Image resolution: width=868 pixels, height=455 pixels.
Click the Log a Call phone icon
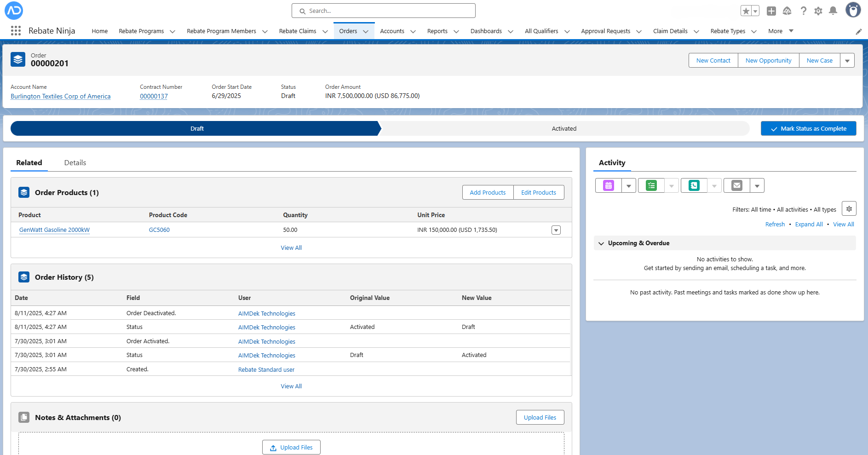(694, 185)
